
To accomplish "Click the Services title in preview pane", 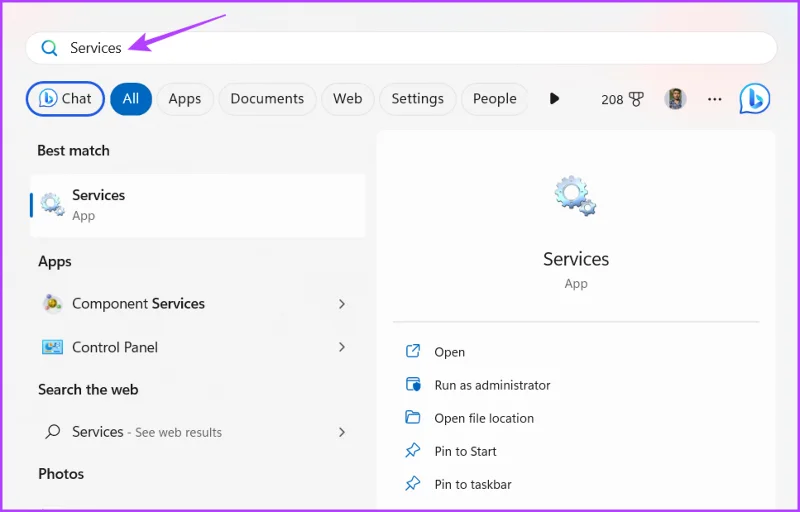I will coord(576,259).
